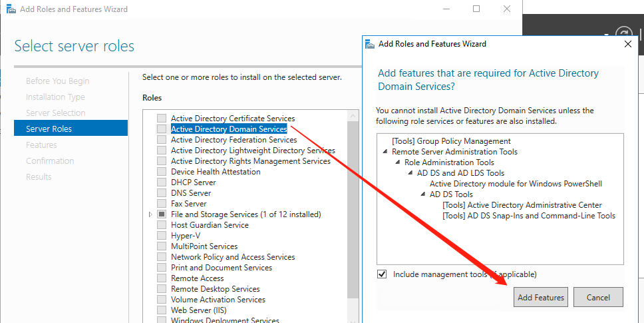644x323 pixels.
Task: Click wizard icon in features dialog title bar
Action: pos(370,44)
